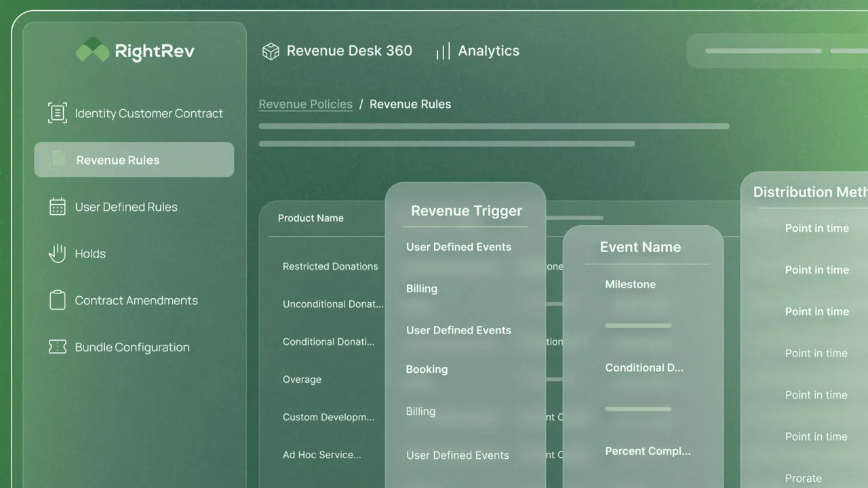The image size is (868, 488).
Task: Switch to the Analytics tab
Action: pos(477,51)
